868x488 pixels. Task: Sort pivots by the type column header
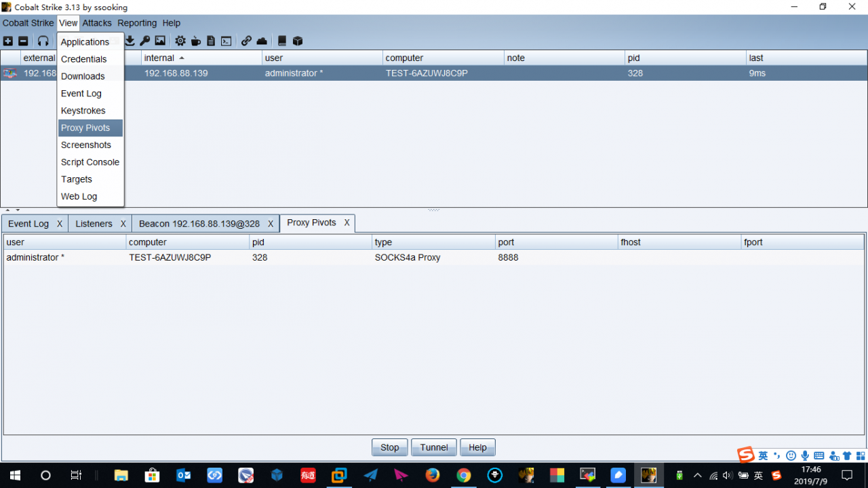(433, 242)
